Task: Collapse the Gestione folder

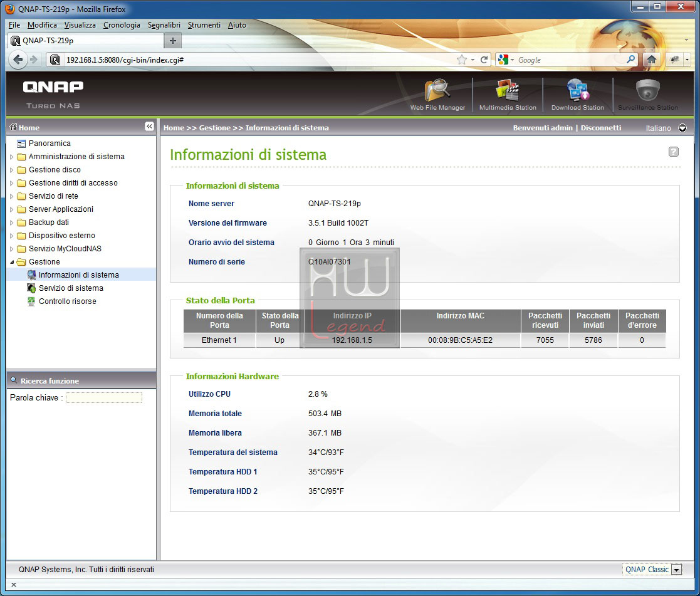Action: pos(12,262)
